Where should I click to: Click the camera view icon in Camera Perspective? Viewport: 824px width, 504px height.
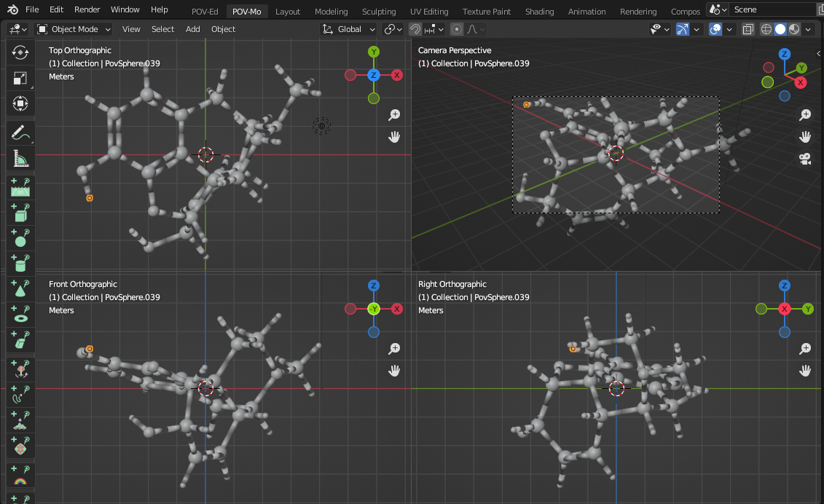tap(805, 159)
